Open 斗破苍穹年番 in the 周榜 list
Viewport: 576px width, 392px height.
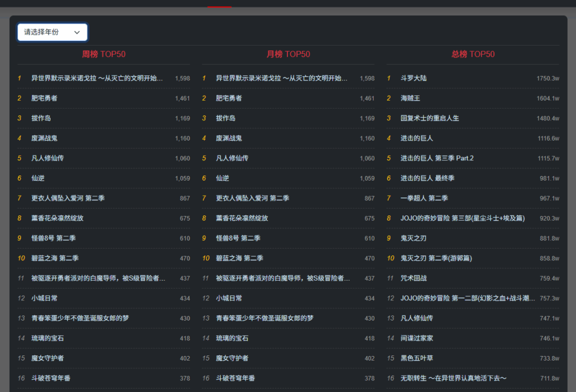click(x=51, y=379)
